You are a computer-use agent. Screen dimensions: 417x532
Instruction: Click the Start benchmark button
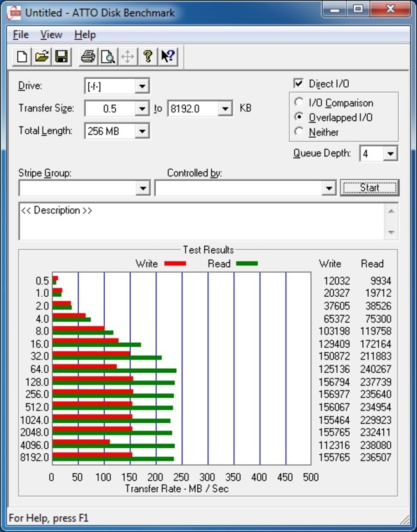click(x=370, y=187)
